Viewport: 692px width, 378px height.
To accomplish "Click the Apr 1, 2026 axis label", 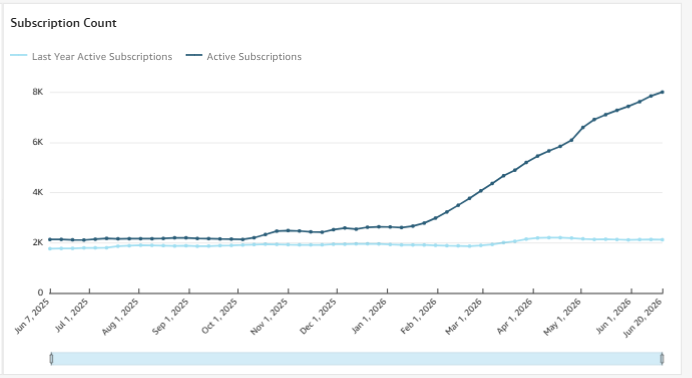I will click(515, 317).
